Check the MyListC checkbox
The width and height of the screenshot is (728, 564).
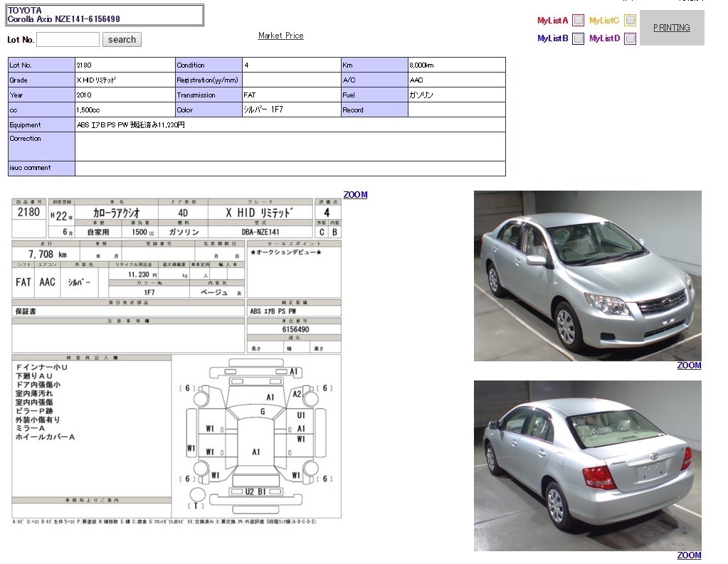pyautogui.click(x=630, y=21)
